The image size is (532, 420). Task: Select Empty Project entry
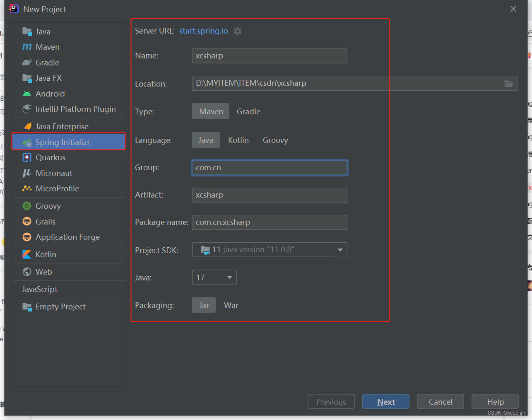pyautogui.click(x=69, y=307)
